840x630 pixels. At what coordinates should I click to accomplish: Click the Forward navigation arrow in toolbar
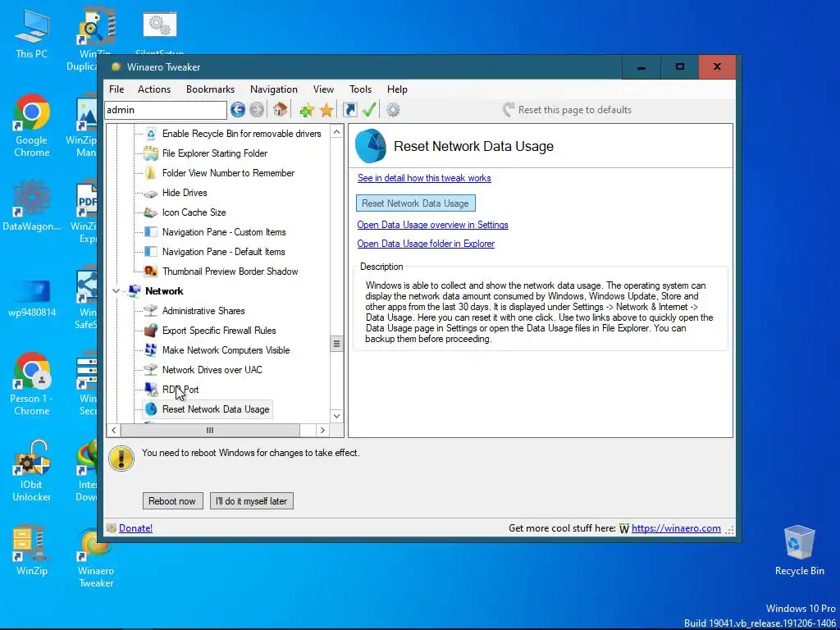tap(257, 110)
